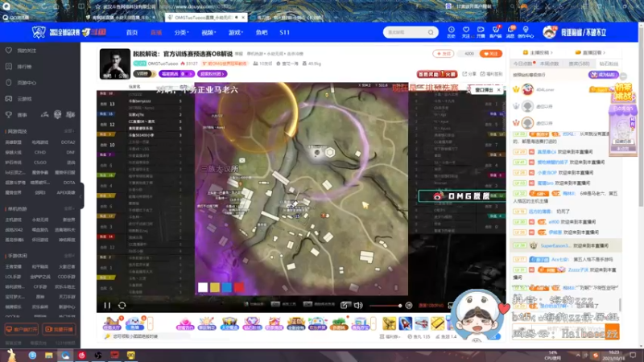The height and width of the screenshot is (362, 644).
Task: Open 关注 heart icon in header
Action: point(466,32)
